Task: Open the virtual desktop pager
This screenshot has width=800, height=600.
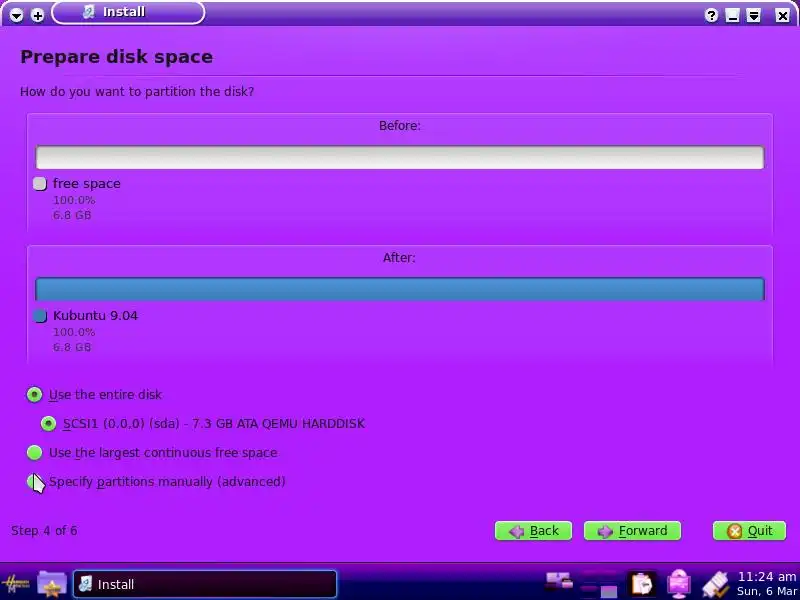Action: [599, 584]
